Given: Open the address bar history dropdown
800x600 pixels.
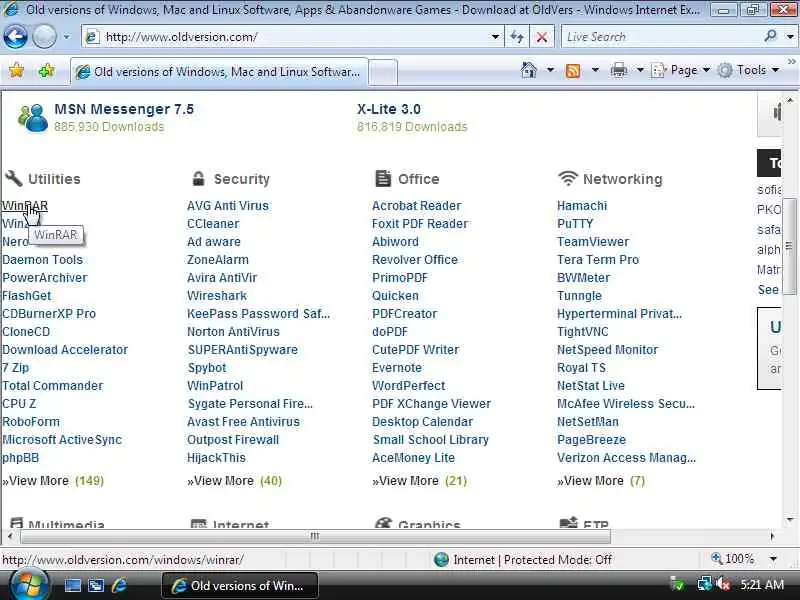Looking at the screenshot, I should (x=495, y=37).
